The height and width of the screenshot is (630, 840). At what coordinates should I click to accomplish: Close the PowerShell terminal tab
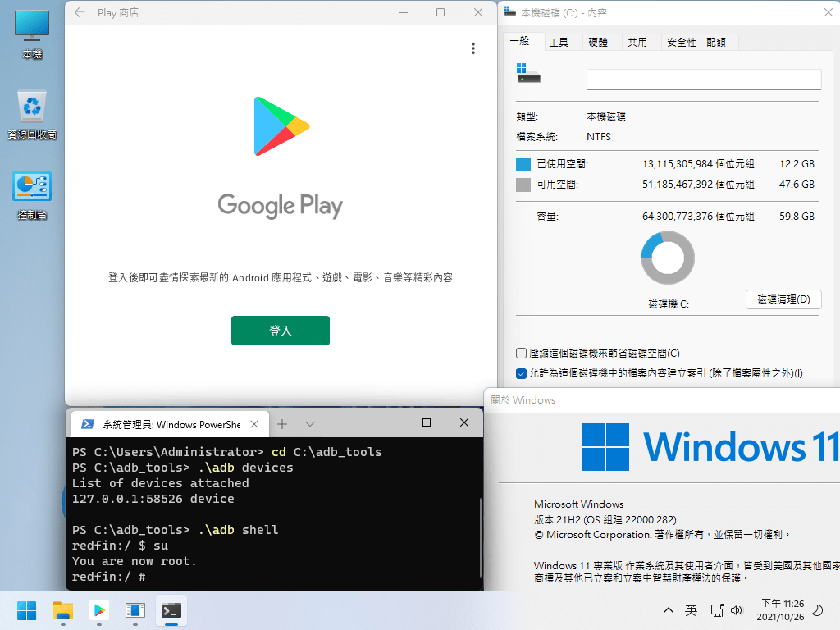254,424
